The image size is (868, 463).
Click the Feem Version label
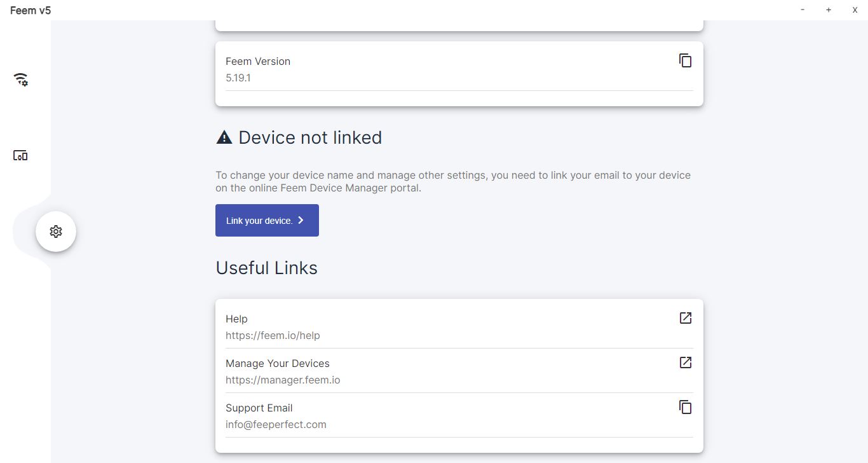point(258,61)
